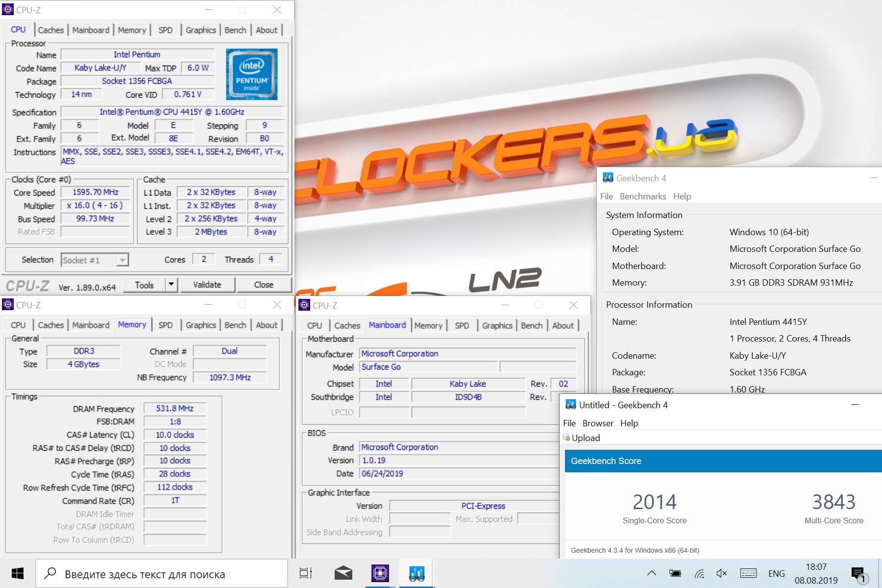Click the Geekbench taskbar icon
Screen dimensions: 882x588
[416, 573]
